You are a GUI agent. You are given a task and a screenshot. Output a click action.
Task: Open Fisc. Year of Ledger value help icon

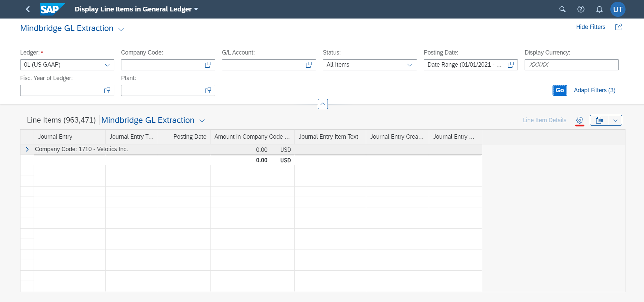click(x=107, y=90)
